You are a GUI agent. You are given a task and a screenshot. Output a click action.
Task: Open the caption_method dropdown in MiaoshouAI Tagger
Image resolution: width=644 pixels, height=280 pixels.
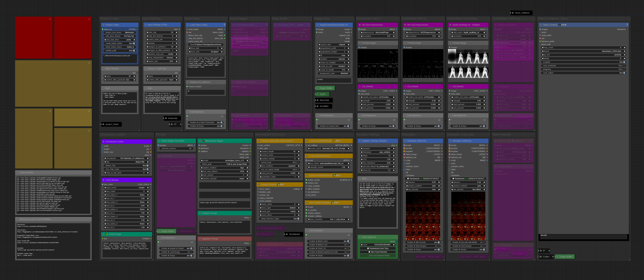click(x=224, y=168)
